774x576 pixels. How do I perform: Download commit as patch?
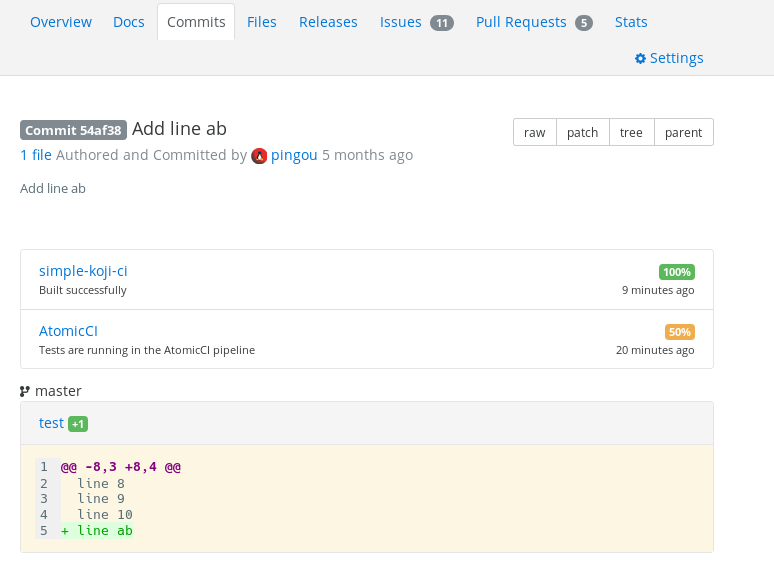tap(582, 132)
